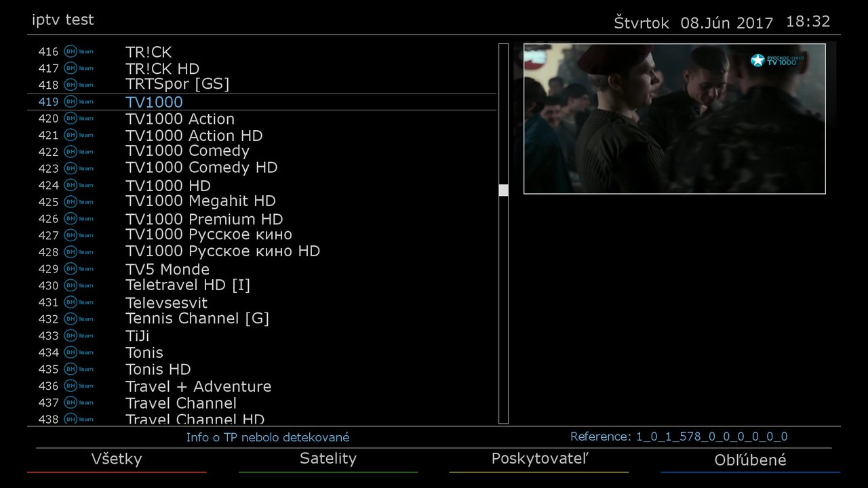Click the BH Team icon of channel 422

pos(79,152)
